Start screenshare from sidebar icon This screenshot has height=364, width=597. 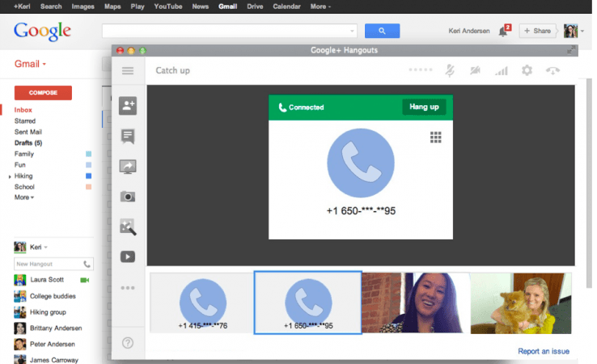coord(128,167)
